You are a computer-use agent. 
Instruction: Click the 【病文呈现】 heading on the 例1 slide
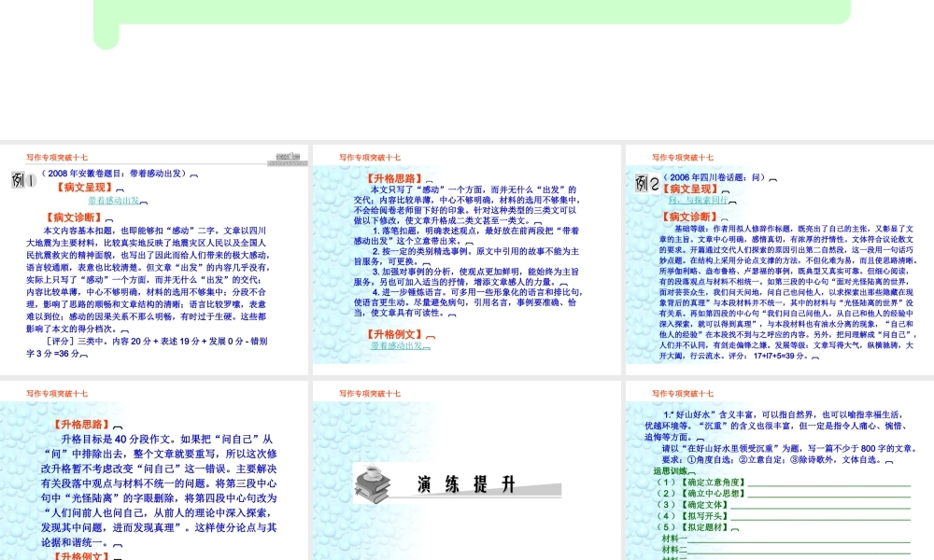coord(85,188)
